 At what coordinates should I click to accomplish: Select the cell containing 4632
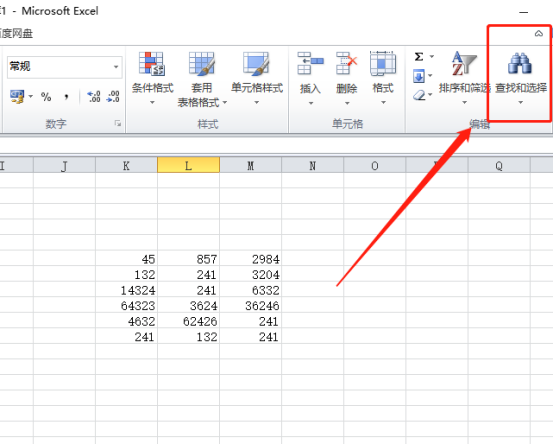(126, 321)
